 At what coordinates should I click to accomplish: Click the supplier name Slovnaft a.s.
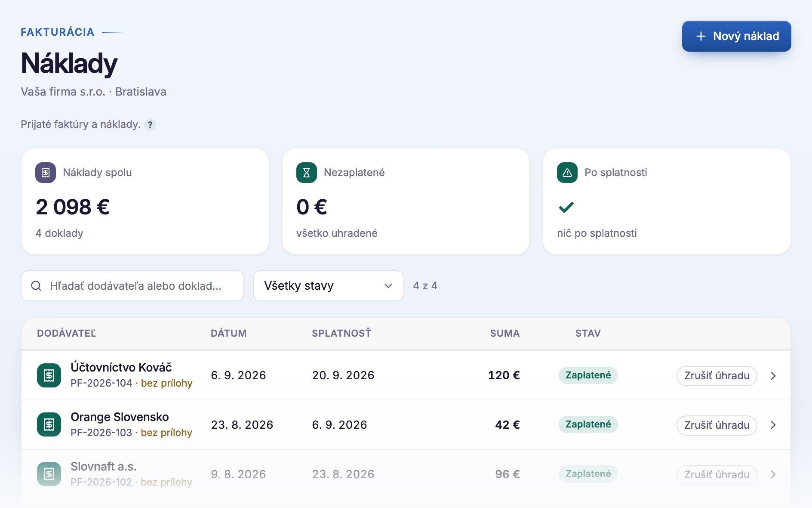104,467
